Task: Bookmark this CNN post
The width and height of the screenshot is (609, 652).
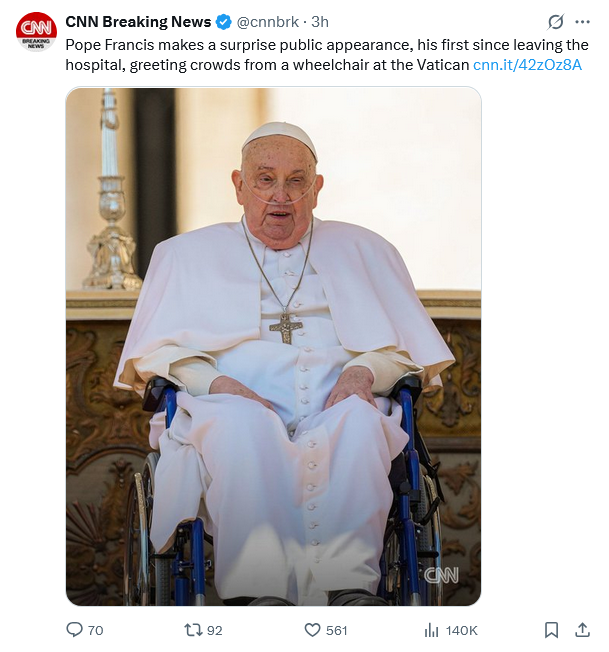Action: tap(551, 630)
